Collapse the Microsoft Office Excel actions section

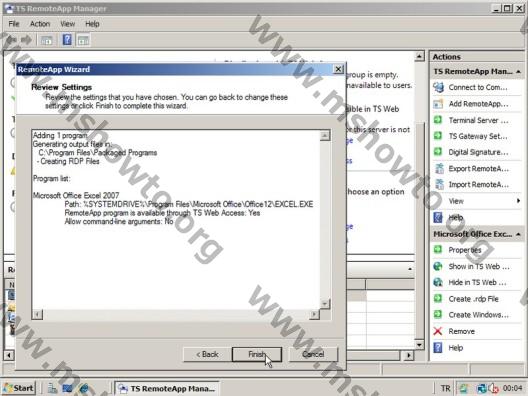tap(518, 234)
